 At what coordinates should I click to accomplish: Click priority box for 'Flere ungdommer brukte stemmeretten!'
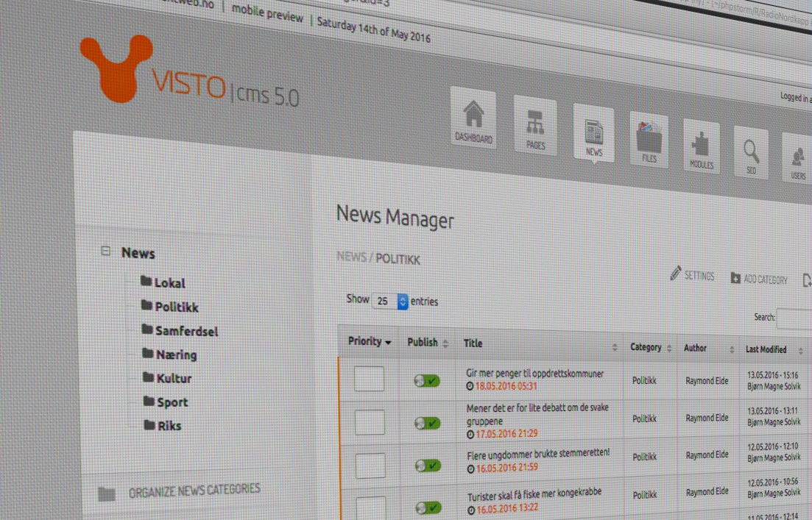[370, 465]
